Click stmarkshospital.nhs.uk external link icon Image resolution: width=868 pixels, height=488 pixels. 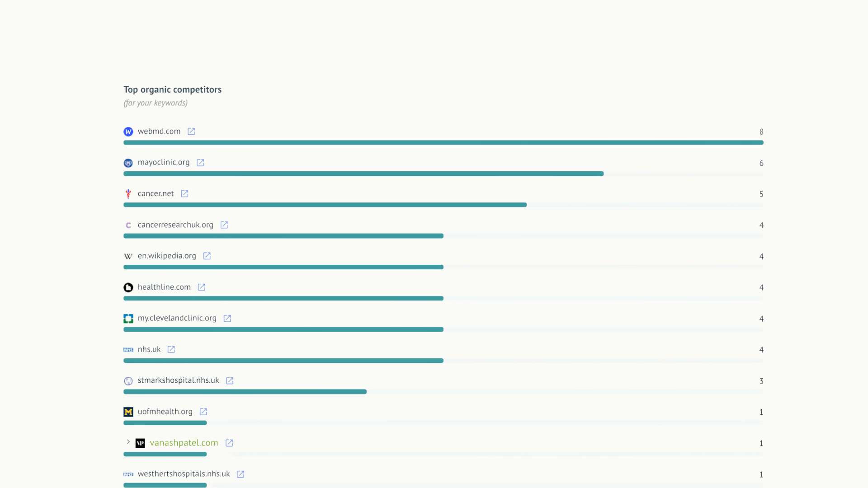[230, 381]
